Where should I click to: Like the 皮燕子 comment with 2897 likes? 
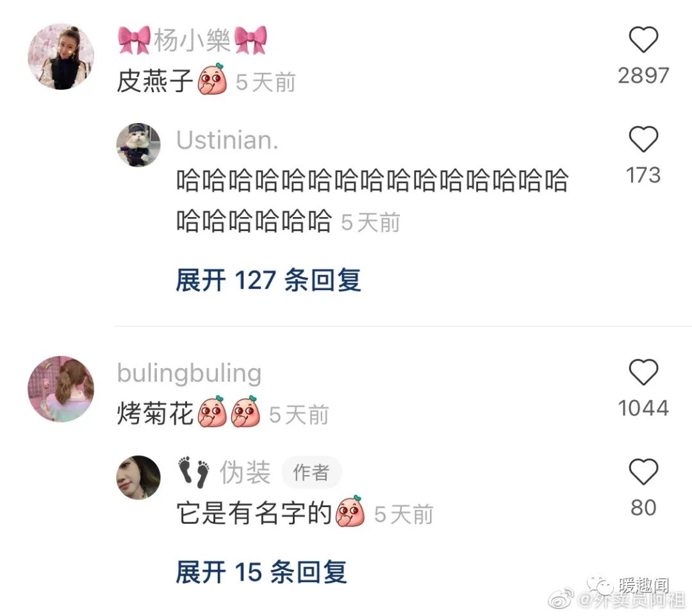(643, 40)
